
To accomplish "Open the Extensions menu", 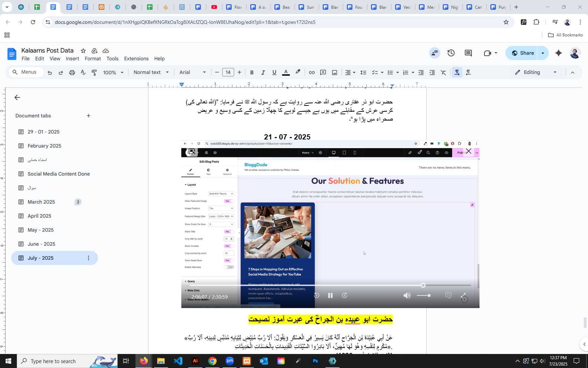I will (x=136, y=59).
